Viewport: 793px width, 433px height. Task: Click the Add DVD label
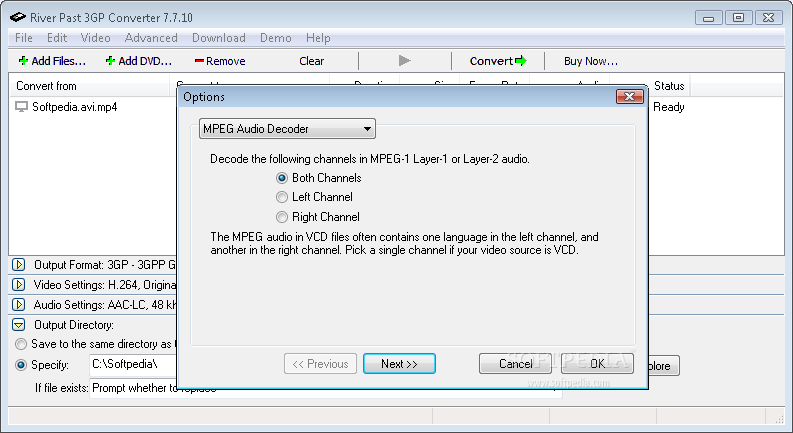[x=145, y=61]
